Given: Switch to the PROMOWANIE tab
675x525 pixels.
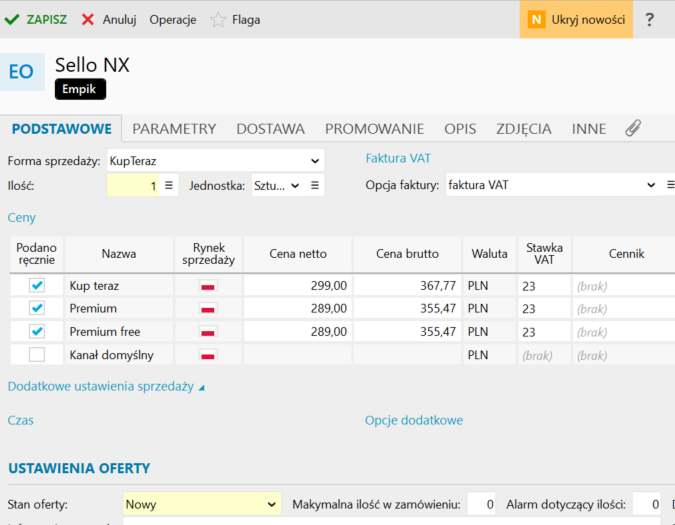Looking at the screenshot, I should [375, 129].
